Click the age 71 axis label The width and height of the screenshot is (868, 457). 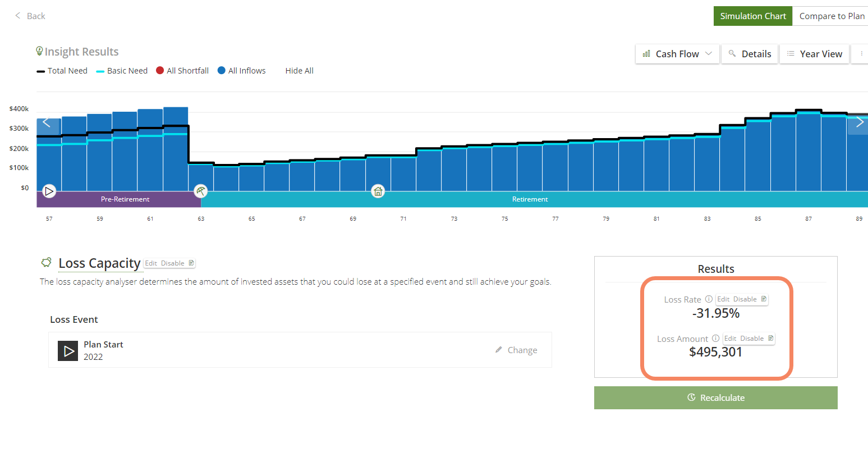point(403,219)
